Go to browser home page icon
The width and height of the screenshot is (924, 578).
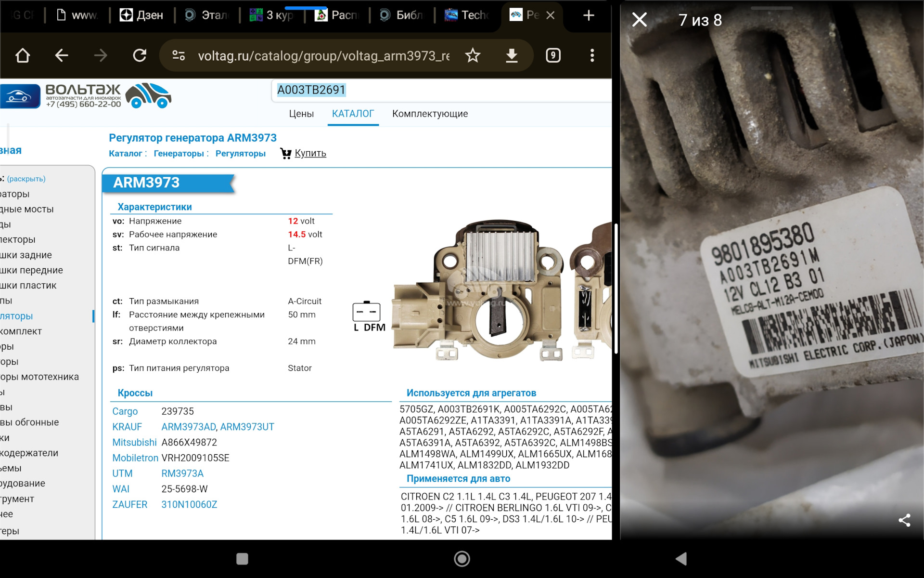[x=23, y=55]
